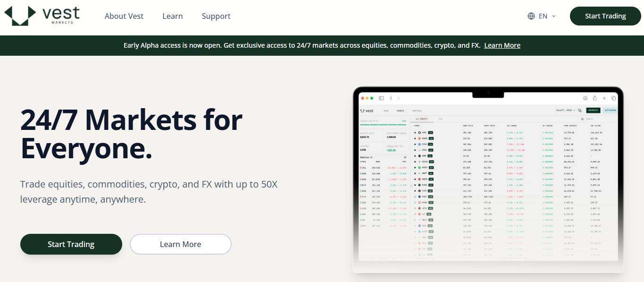Switch to the Trade tab
The width and height of the screenshot is (644, 282).
(385, 111)
